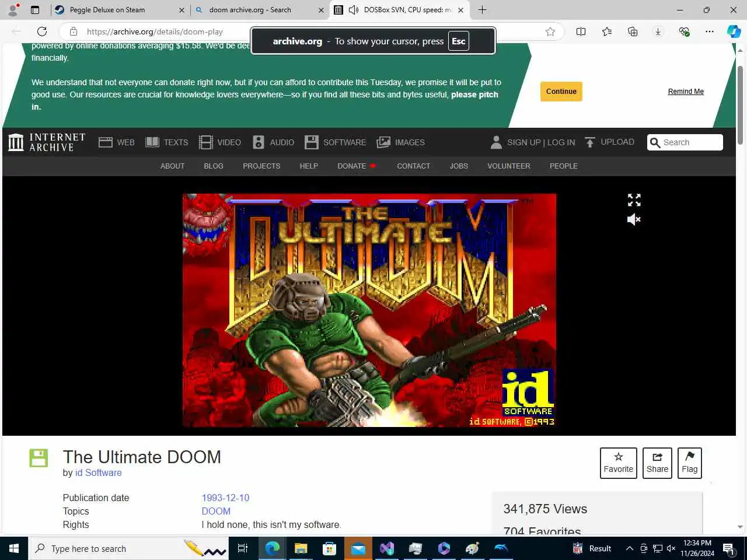
Task: Open the VIDEO section in Archive navigation
Action: tap(220, 142)
